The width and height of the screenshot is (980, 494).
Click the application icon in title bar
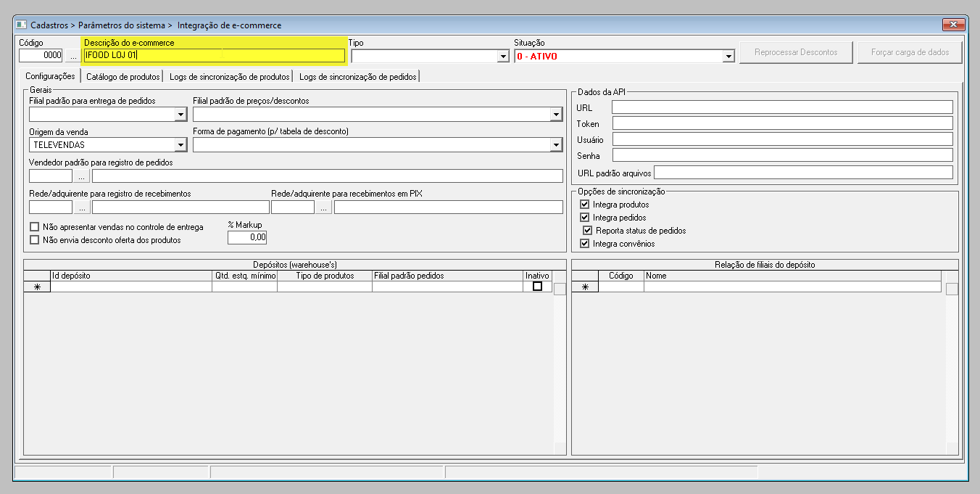click(22, 25)
